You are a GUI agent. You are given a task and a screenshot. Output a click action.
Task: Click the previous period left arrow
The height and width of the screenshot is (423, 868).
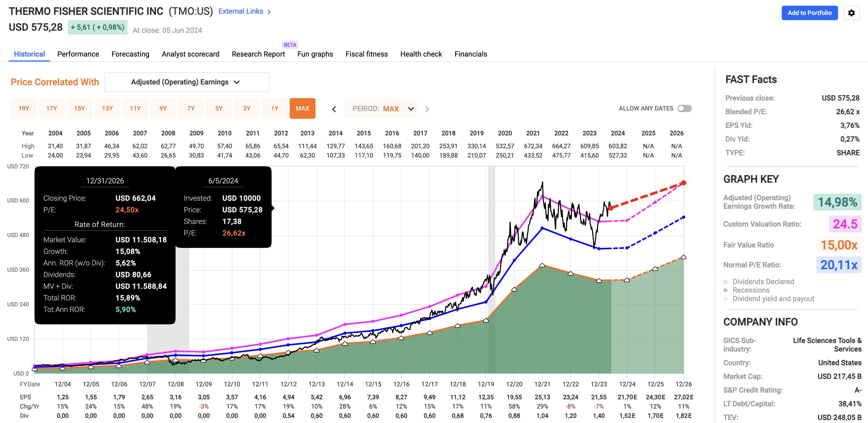[334, 109]
